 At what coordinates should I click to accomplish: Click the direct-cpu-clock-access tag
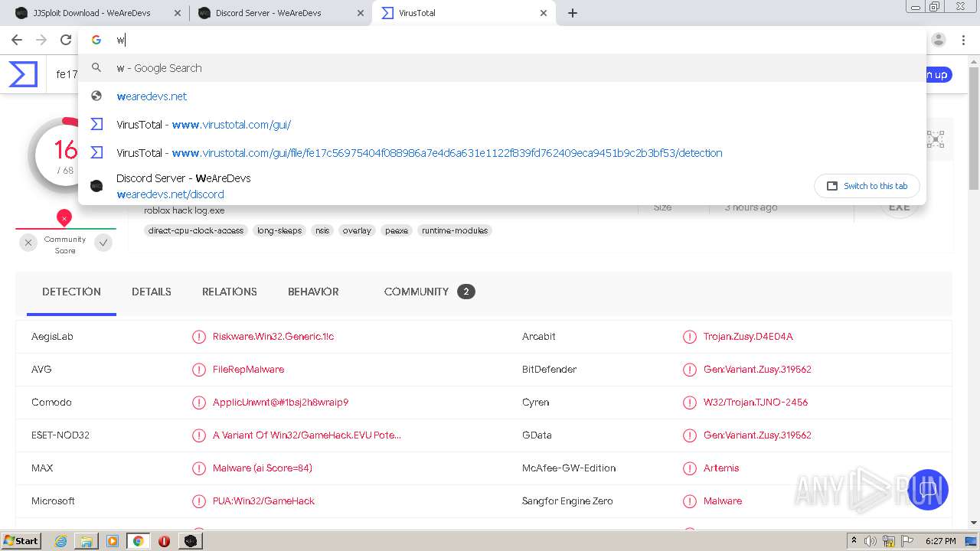pyautogui.click(x=196, y=230)
